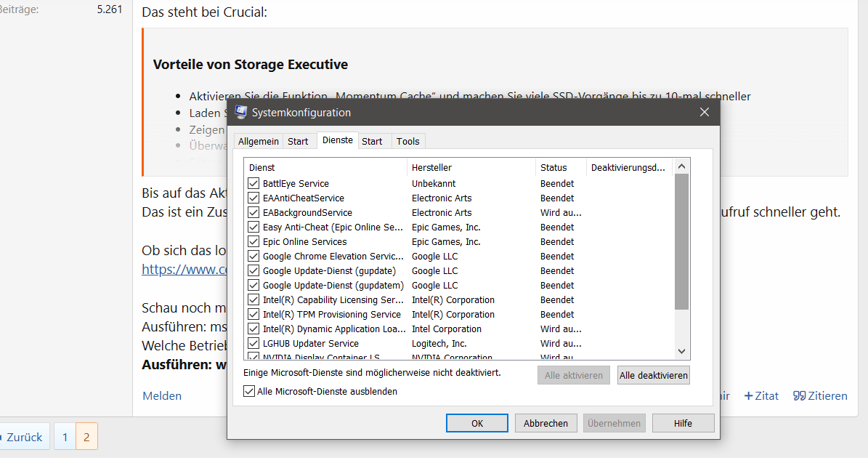Click Epic Games, Inc. beside Epic Online Services
This screenshot has height=471, width=868.
pos(446,241)
